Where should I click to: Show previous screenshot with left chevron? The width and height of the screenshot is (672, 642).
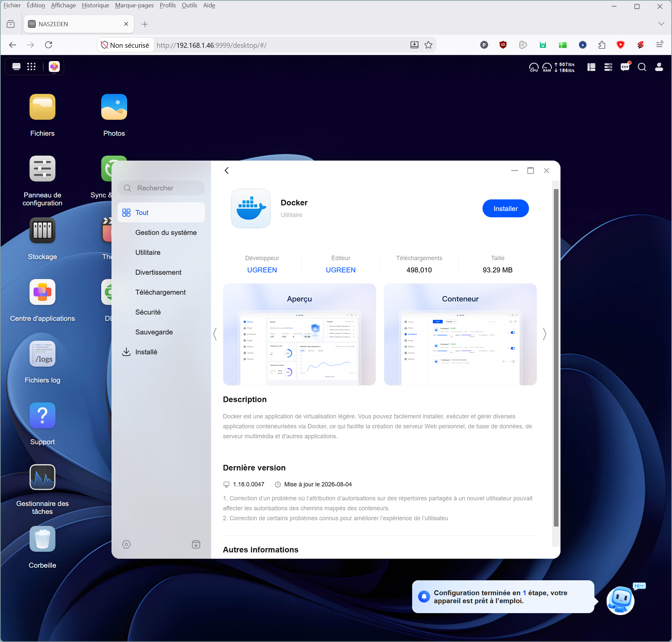point(215,334)
